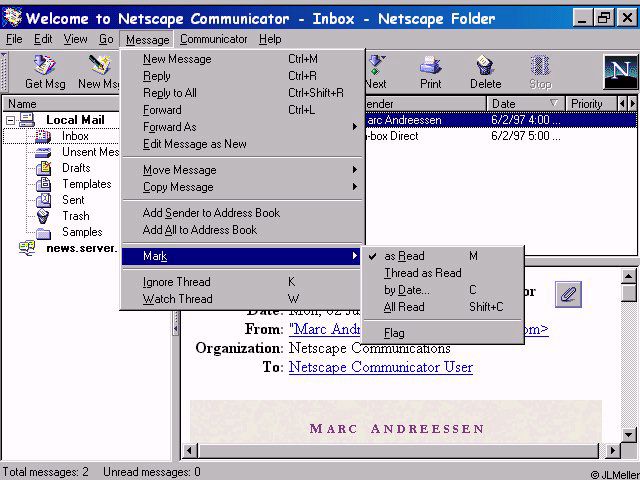Choose Reply to All

[x=242, y=93]
